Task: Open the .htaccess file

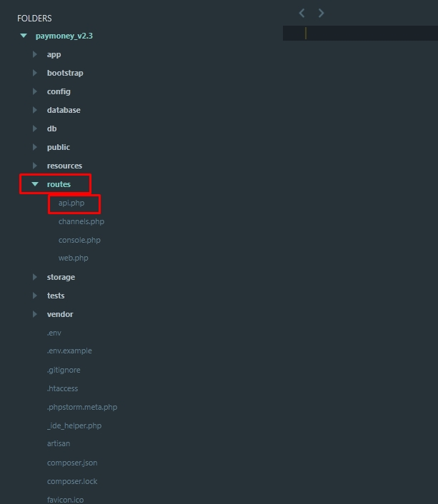Action: [62, 388]
